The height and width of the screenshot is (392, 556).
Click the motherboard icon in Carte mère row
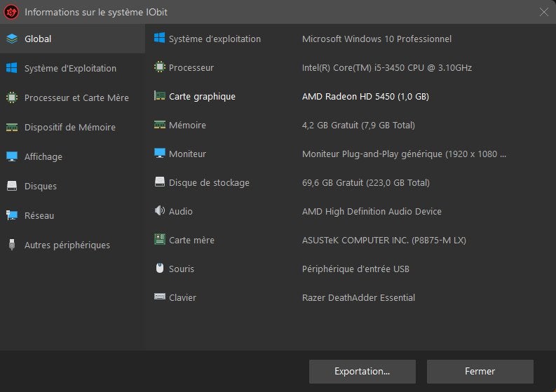(x=160, y=239)
